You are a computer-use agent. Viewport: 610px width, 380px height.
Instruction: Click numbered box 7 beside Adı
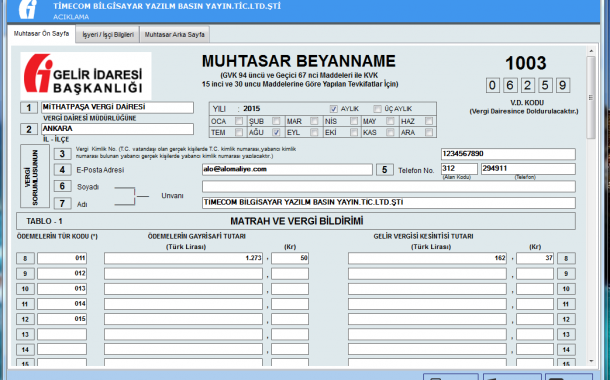(x=62, y=203)
